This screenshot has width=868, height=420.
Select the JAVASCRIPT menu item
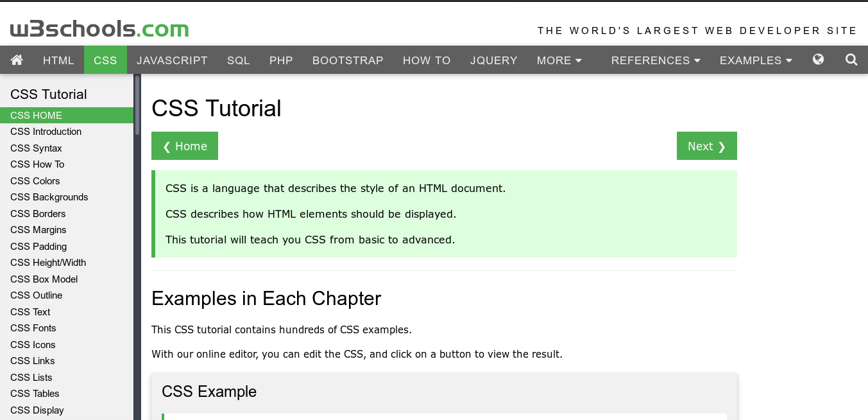coord(172,60)
